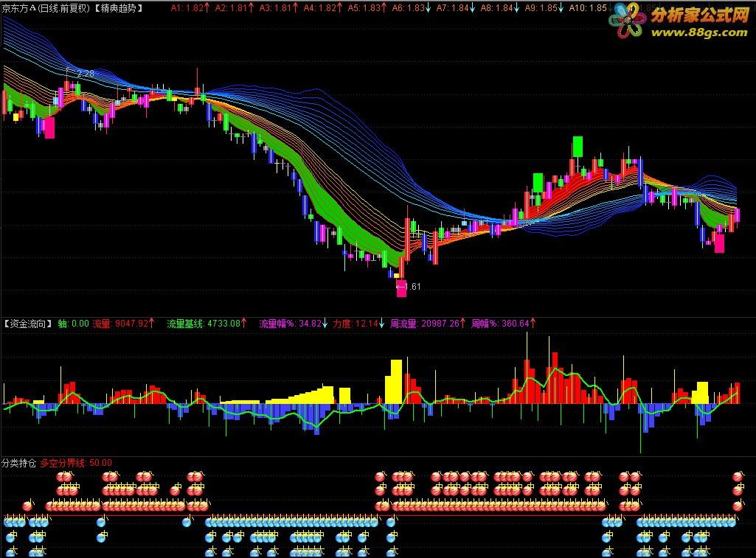Click the A2: 1.81 indicator value
This screenshot has width=756, height=558.
[235, 7]
